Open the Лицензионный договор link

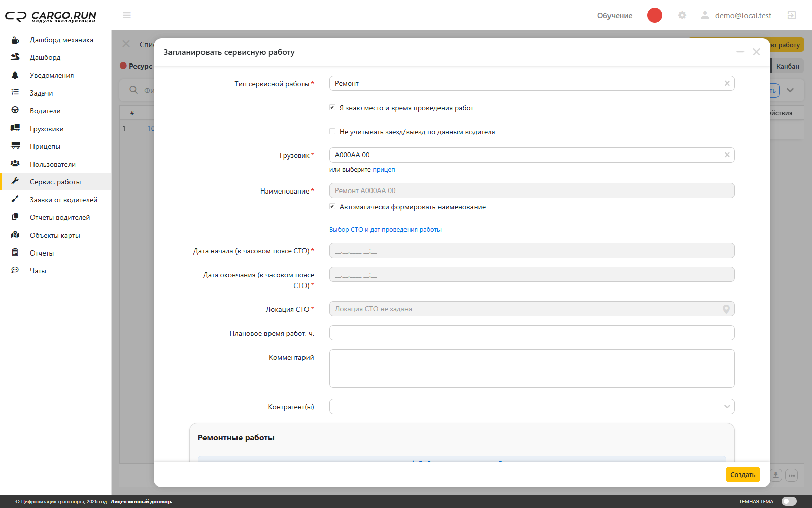[142, 502]
